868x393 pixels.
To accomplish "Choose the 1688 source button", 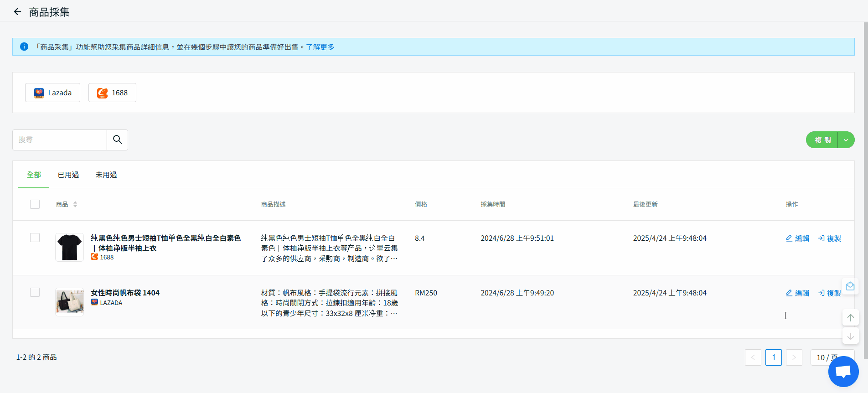I will click(x=112, y=93).
